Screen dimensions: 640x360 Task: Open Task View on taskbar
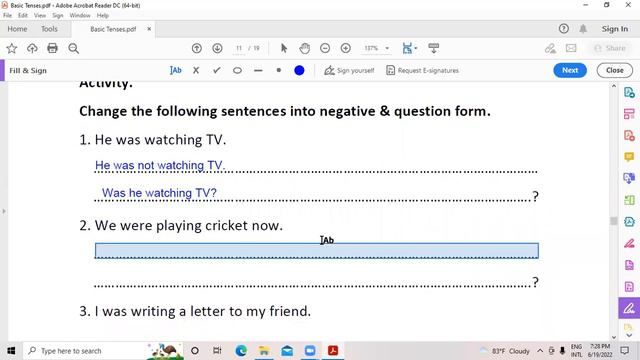pos(217,351)
